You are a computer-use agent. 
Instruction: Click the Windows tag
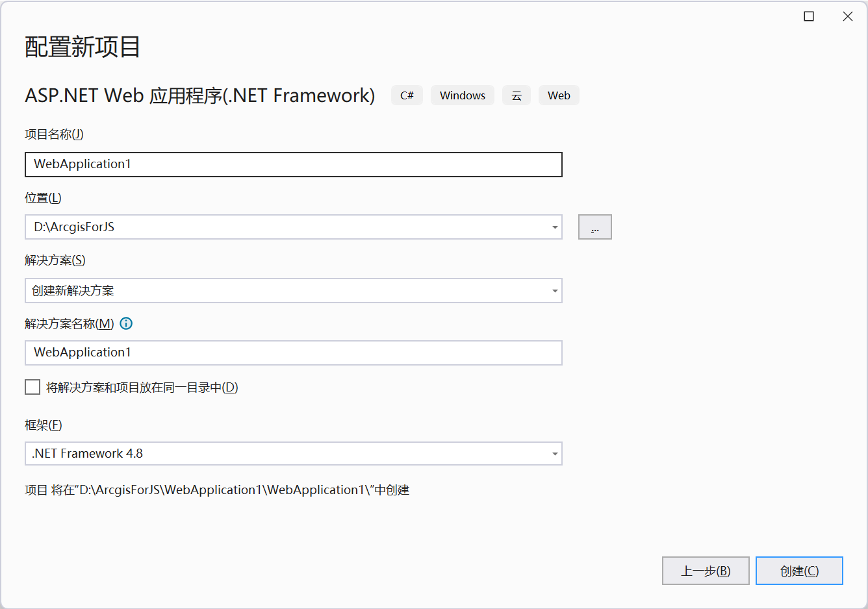click(463, 95)
